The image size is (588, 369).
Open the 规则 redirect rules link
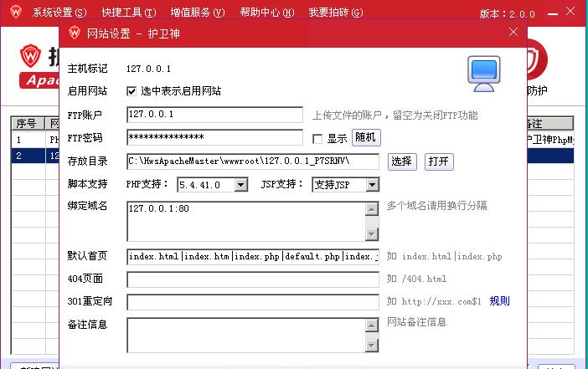pyautogui.click(x=499, y=301)
